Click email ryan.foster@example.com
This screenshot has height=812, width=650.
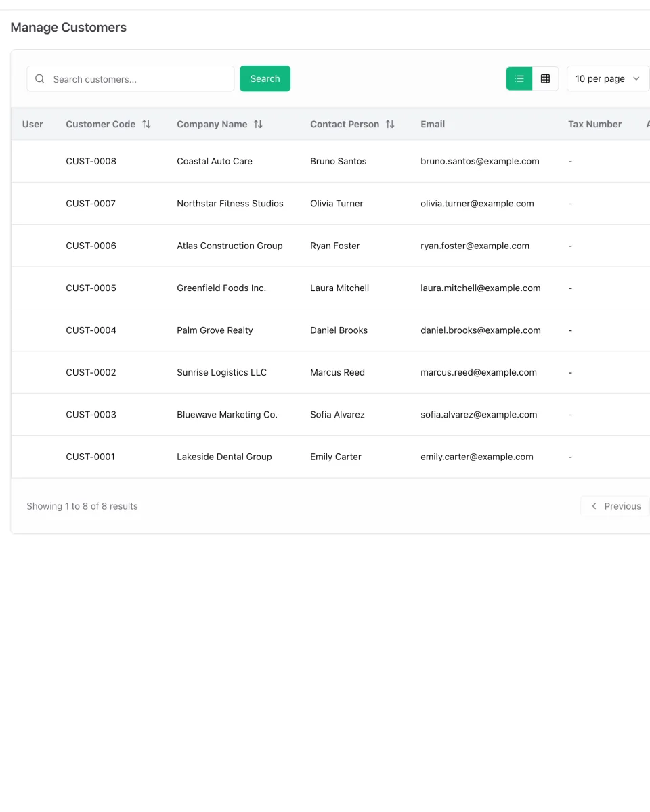[475, 246]
